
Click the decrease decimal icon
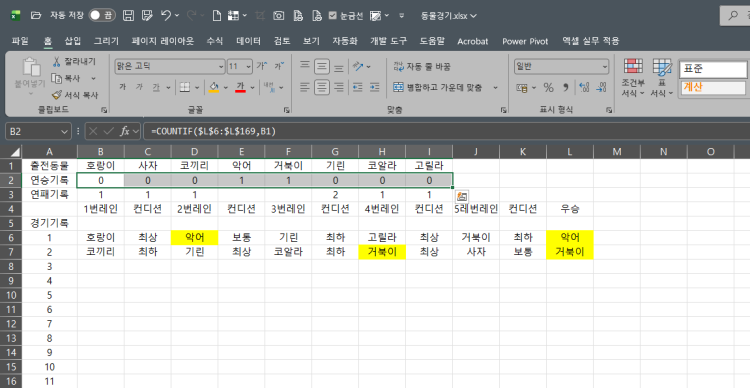click(x=601, y=88)
